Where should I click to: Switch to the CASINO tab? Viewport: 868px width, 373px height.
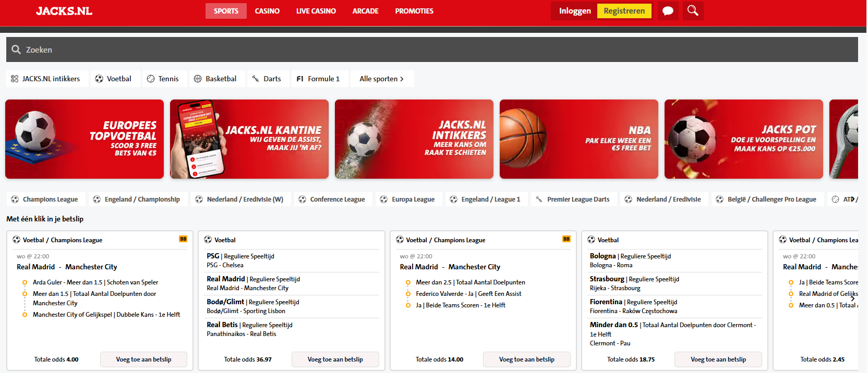point(267,11)
